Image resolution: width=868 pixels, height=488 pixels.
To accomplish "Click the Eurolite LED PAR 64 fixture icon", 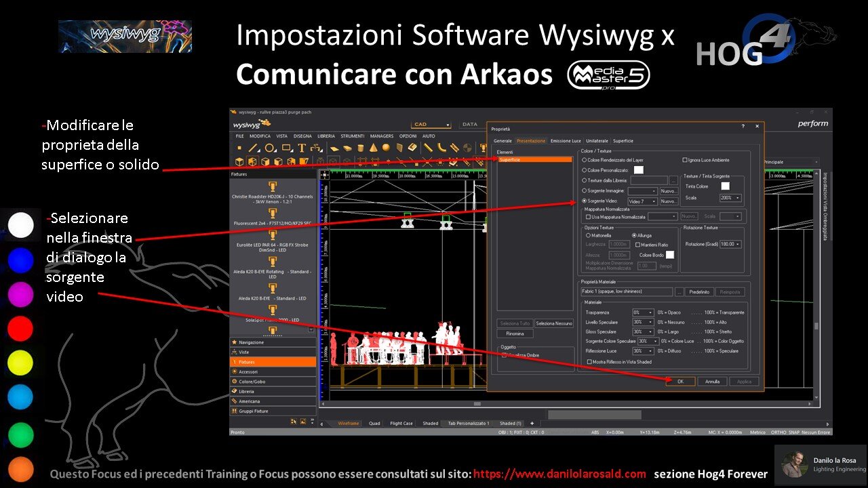I will coord(273,237).
